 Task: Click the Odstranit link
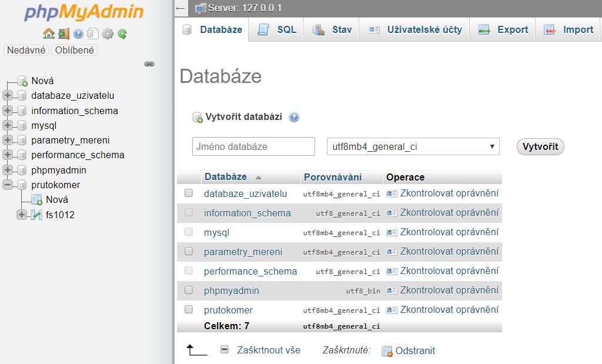click(415, 350)
